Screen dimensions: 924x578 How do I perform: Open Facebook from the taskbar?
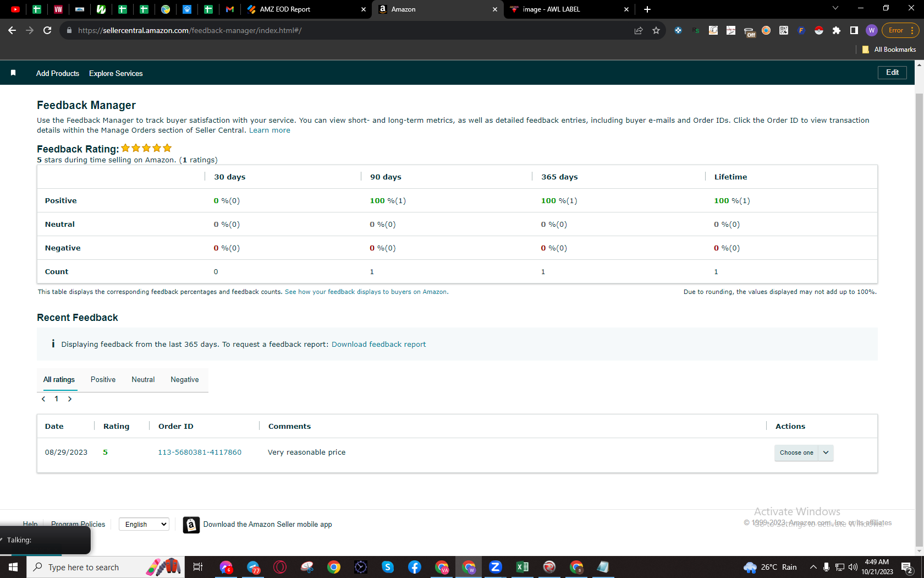pos(415,567)
